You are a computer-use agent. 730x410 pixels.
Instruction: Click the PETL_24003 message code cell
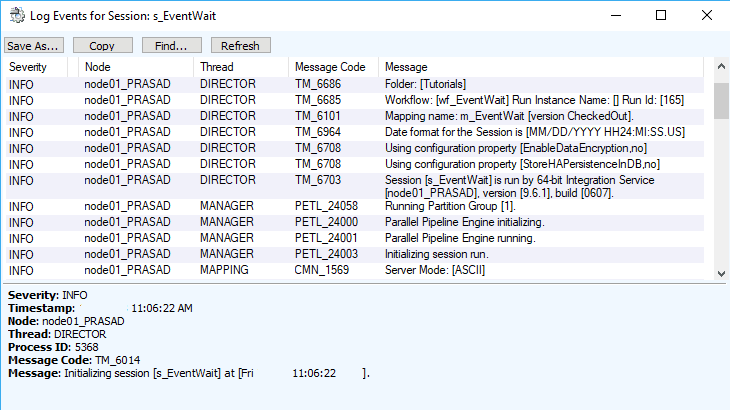pyautogui.click(x=326, y=255)
